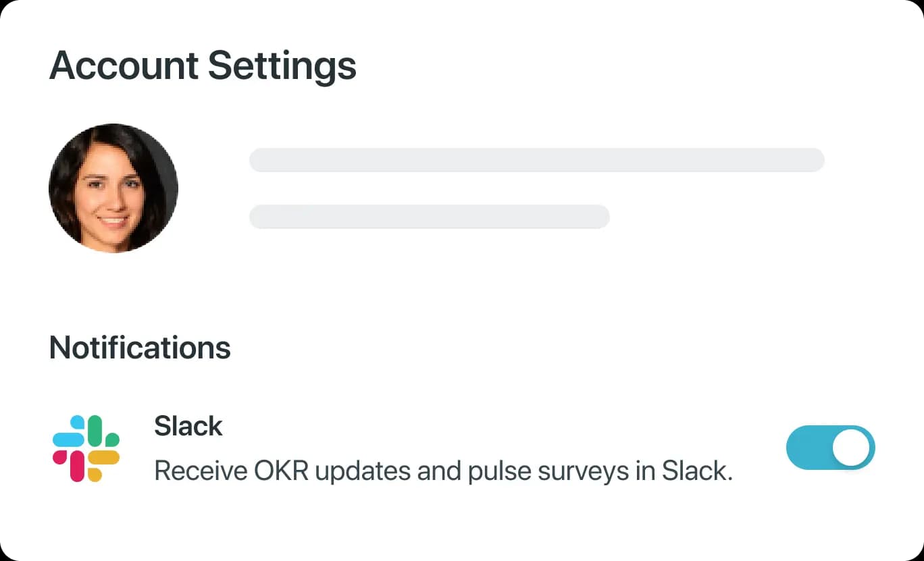Click the white knob on Slack switch
Viewport: 924px width, 561px height.
click(x=851, y=447)
